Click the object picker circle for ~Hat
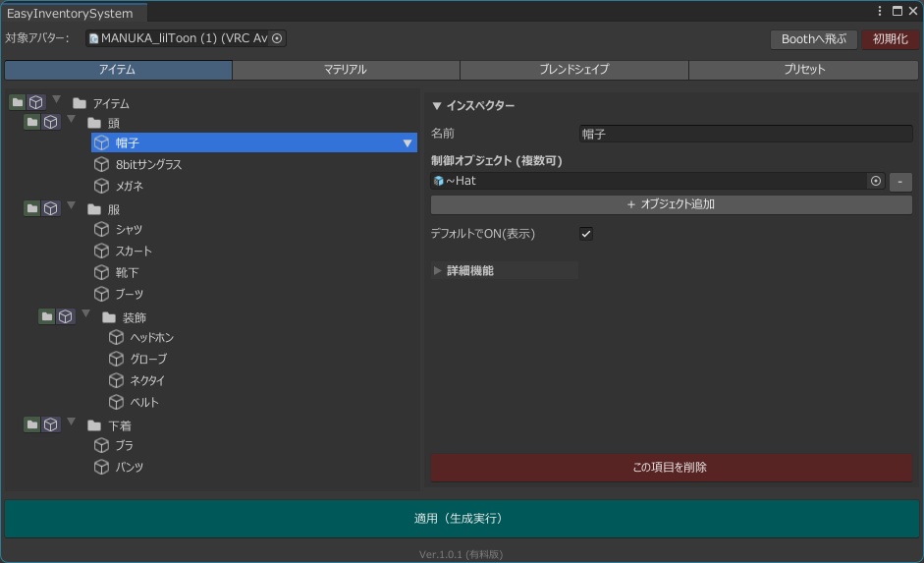 click(x=876, y=181)
